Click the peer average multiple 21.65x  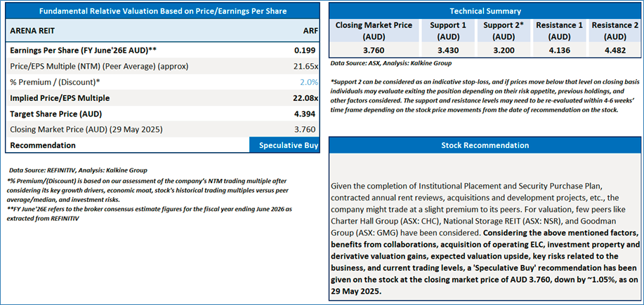coord(306,66)
